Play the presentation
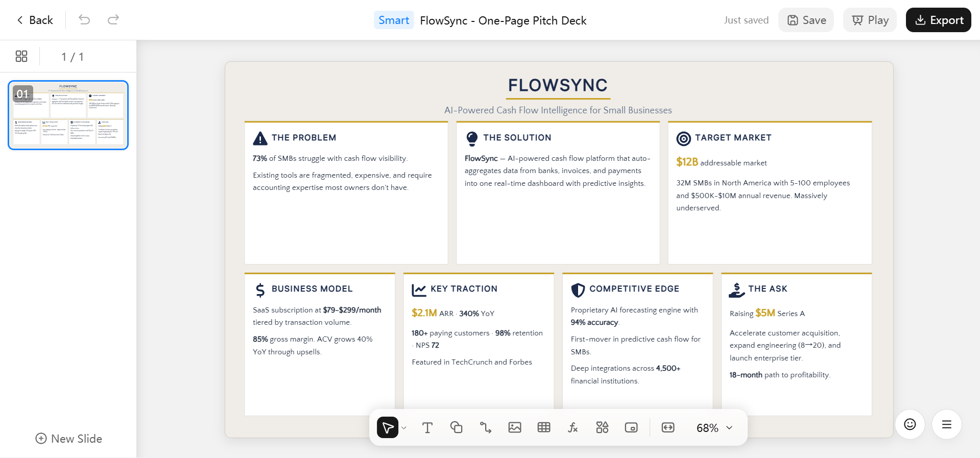Viewport: 980px width, 458px height. [870, 20]
